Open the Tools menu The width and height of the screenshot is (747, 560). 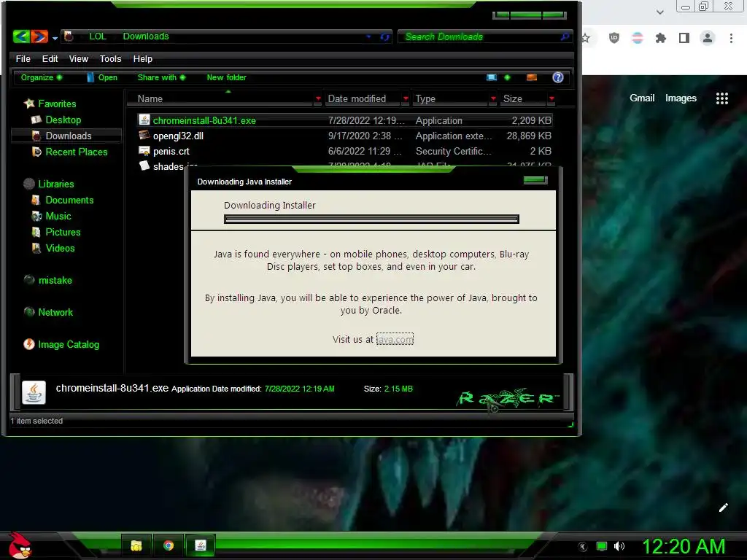click(111, 58)
